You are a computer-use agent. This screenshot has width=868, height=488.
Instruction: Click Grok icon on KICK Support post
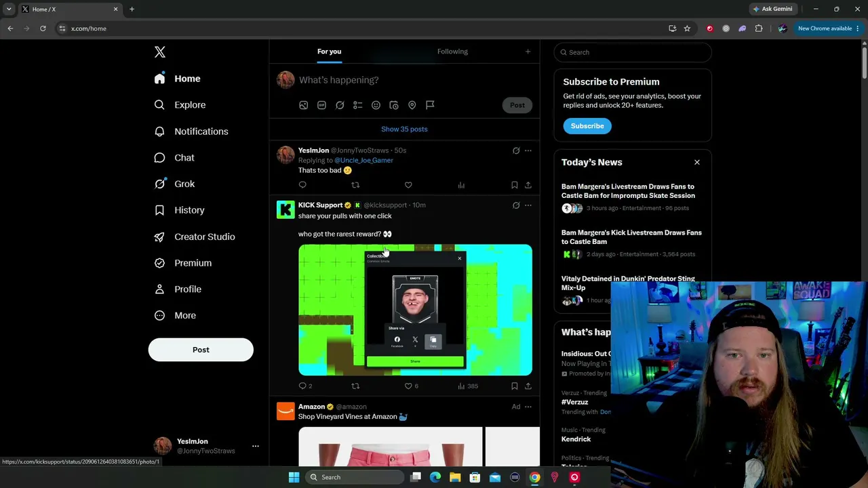(516, 205)
